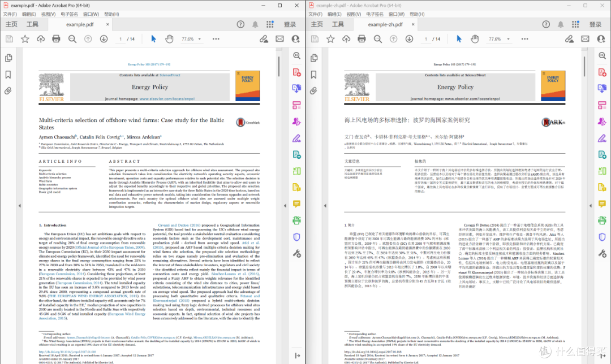
Task: Click the CrossMark badge in example.pdf
Action: coord(248,122)
